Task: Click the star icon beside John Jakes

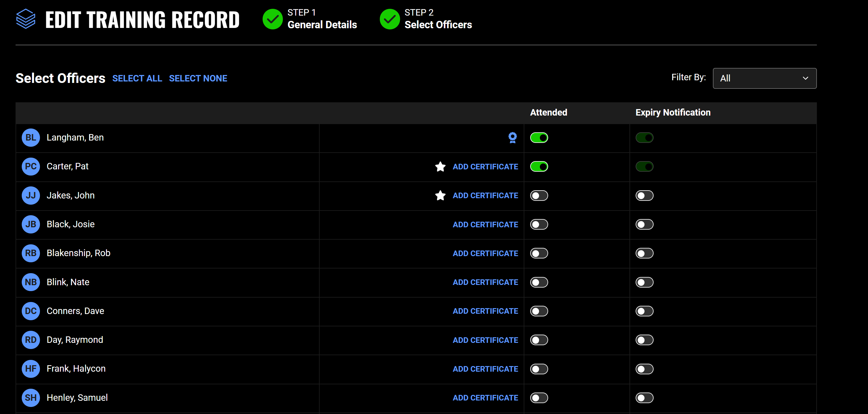Action: [440, 195]
